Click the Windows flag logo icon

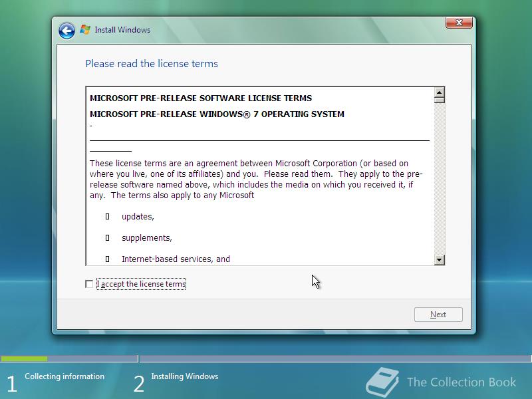[x=85, y=30]
